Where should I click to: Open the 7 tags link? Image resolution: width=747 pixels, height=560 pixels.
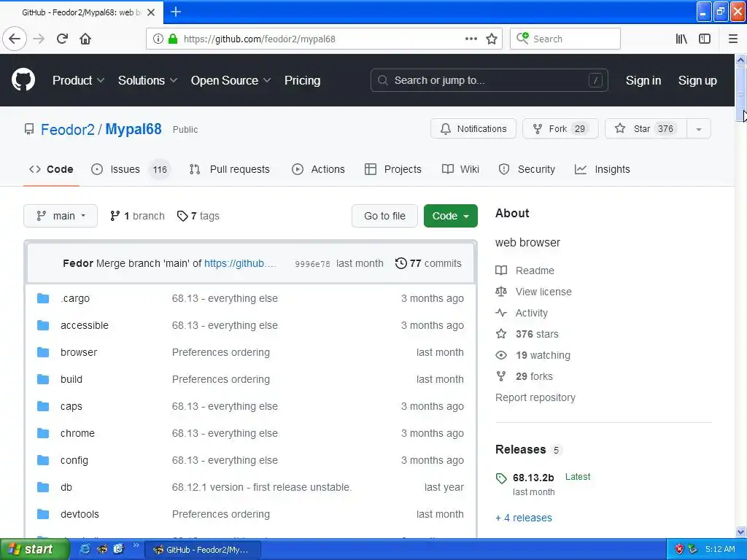click(198, 216)
